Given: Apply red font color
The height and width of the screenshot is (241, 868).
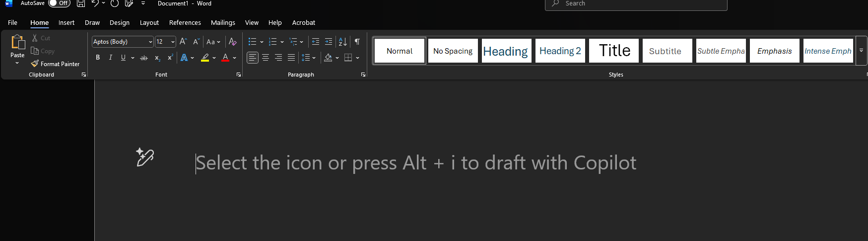Looking at the screenshot, I should pos(225,58).
